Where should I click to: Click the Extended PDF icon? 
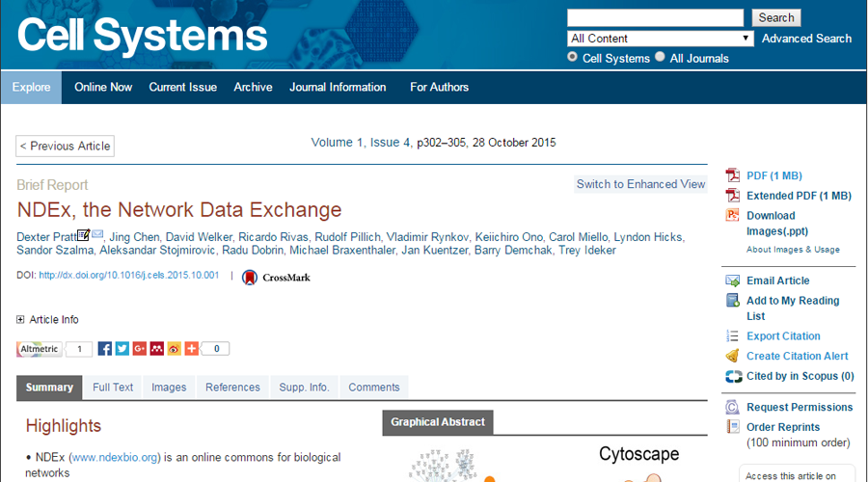coord(732,196)
